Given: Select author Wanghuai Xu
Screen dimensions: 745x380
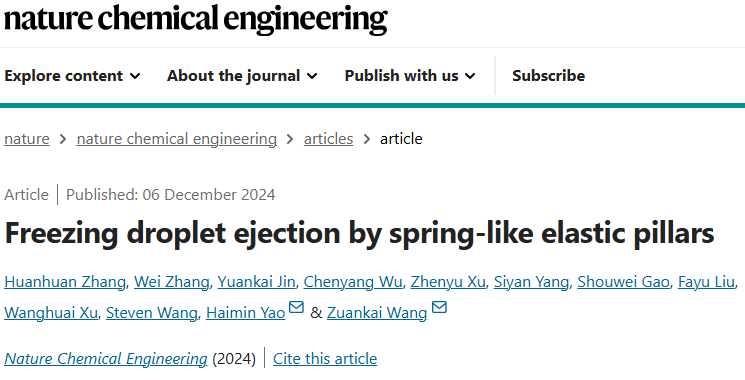Looking at the screenshot, I should [x=51, y=313].
